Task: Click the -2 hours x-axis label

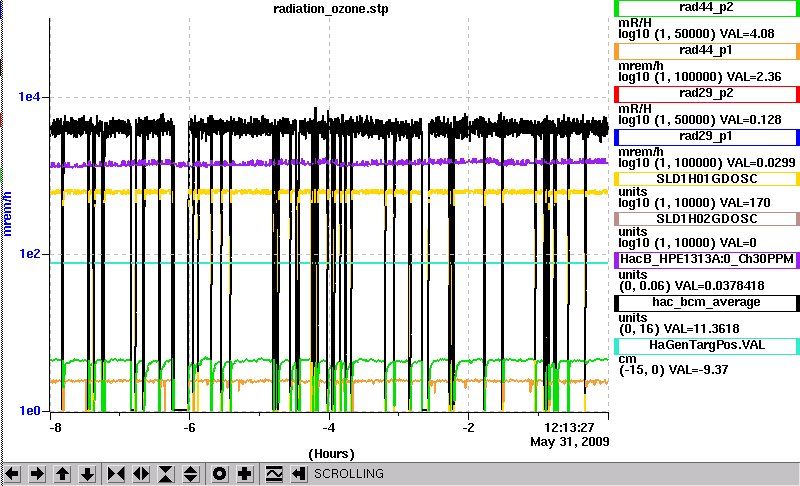Action: click(x=468, y=427)
